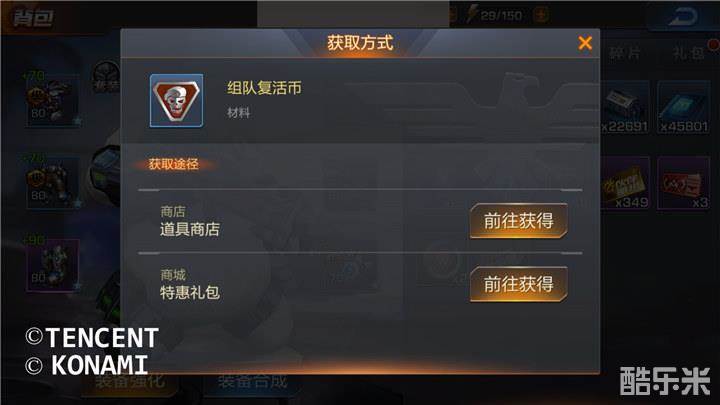Open the 碎片 tab
Viewport: 720px width, 405px height.
[x=625, y=53]
